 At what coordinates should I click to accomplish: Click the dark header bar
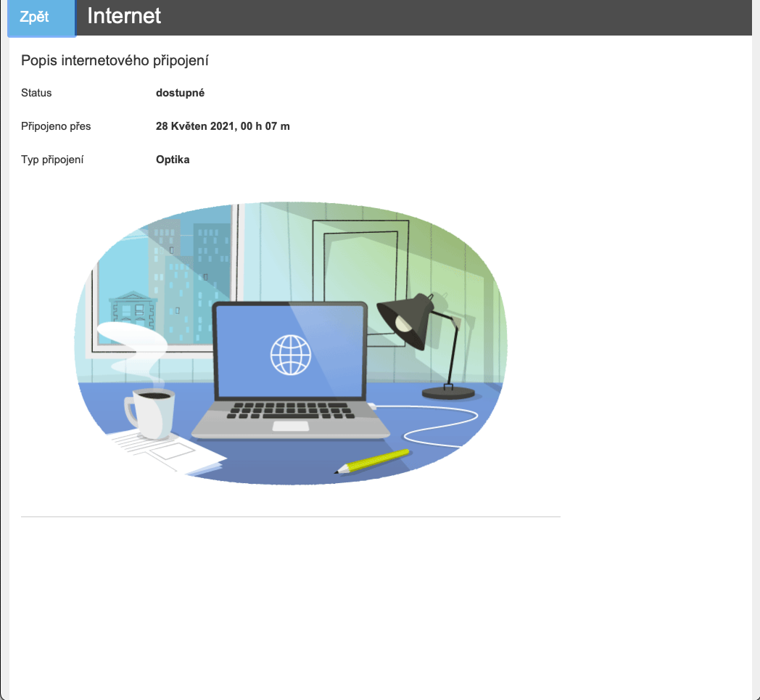435,16
